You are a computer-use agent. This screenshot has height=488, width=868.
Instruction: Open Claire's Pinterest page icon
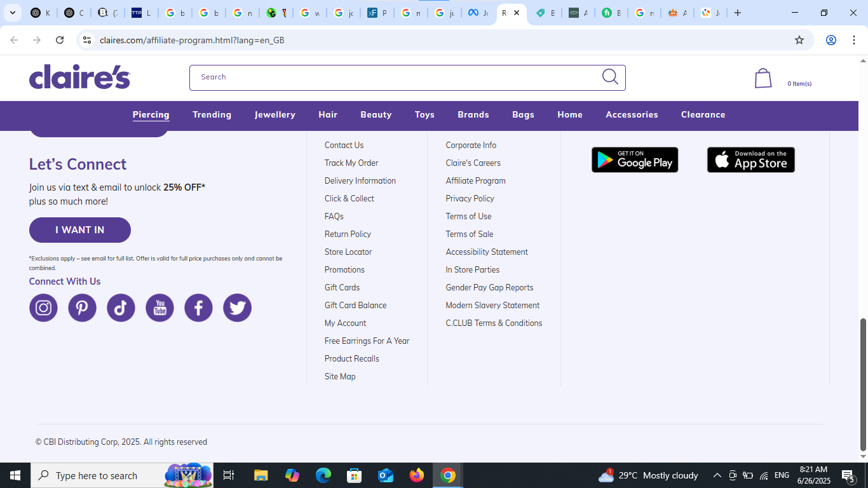tap(82, 308)
